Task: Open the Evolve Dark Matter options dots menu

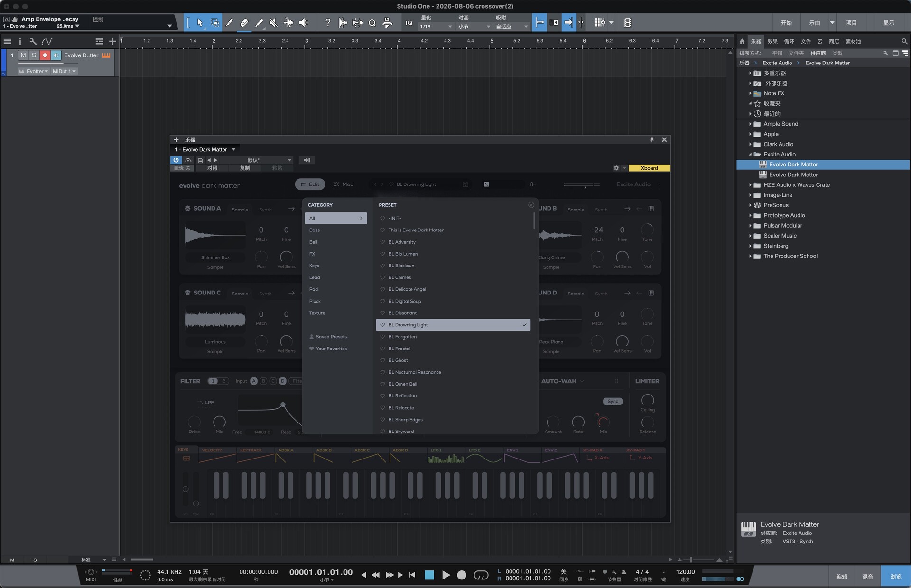Action: (x=660, y=184)
